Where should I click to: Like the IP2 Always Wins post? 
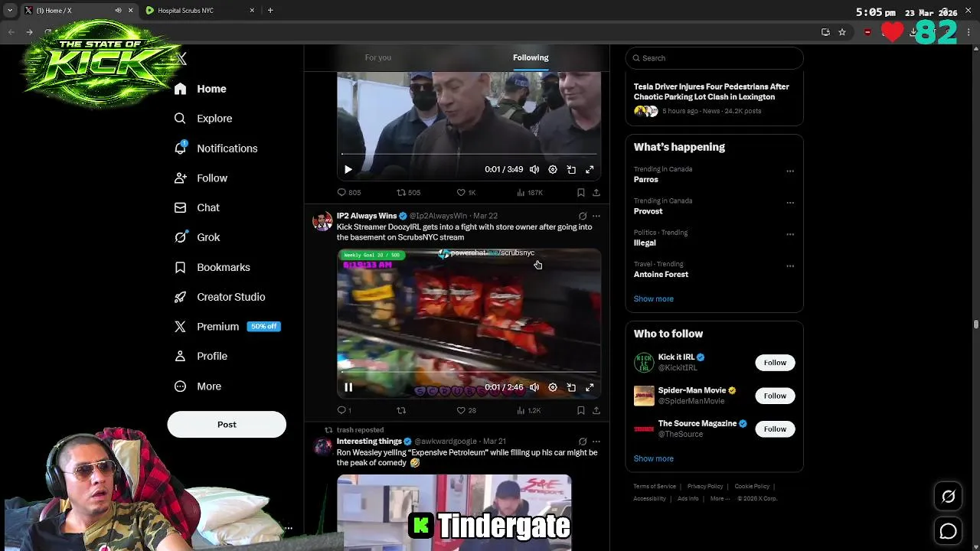pos(466,411)
